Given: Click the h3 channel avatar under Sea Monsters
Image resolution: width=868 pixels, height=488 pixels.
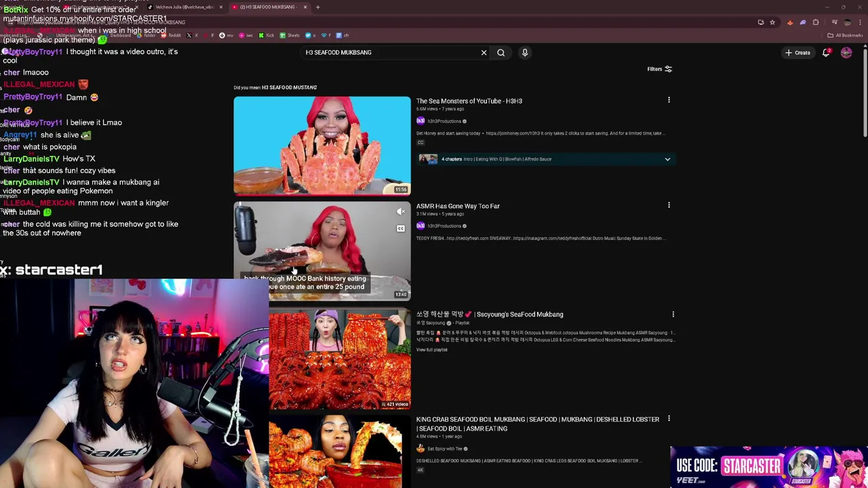Looking at the screenshot, I should 420,121.
